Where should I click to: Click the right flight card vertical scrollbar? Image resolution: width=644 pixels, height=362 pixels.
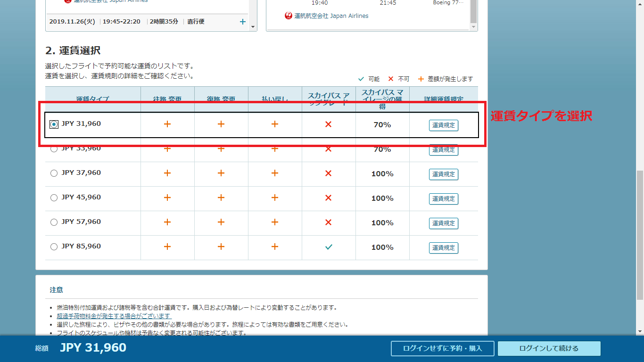click(x=474, y=12)
